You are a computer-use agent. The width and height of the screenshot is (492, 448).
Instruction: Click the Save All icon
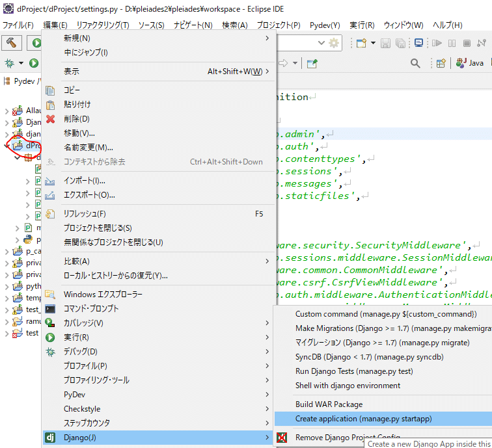click(400, 43)
